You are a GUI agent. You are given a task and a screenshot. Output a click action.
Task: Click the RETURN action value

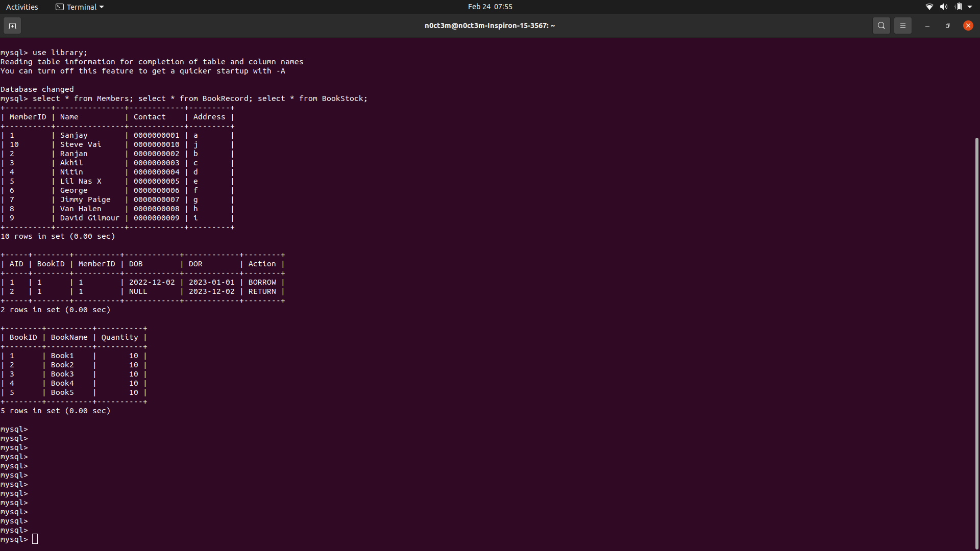(x=262, y=291)
